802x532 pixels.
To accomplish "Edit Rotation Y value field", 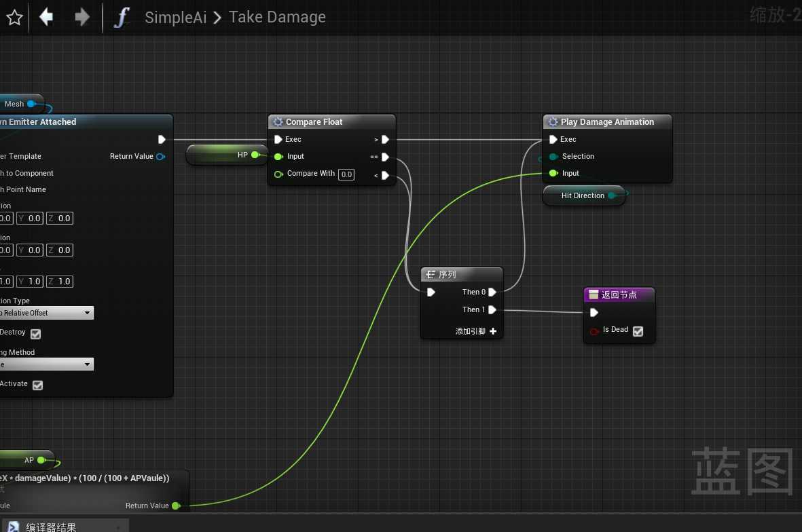I will pos(30,250).
